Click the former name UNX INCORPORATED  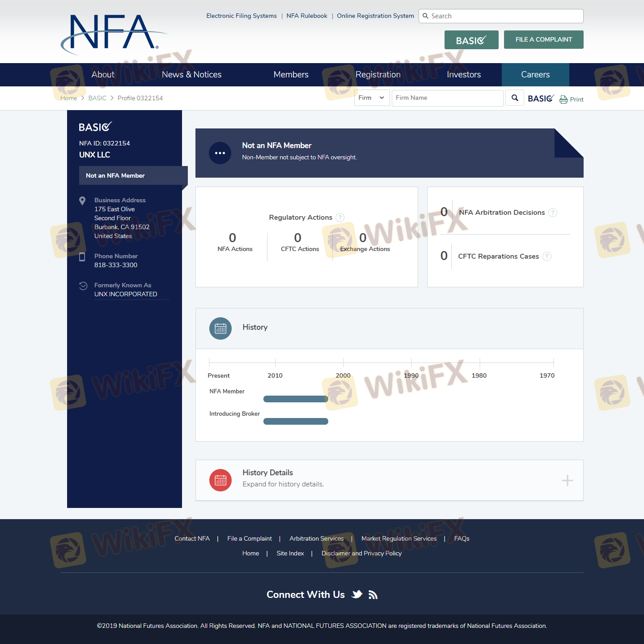tap(126, 294)
